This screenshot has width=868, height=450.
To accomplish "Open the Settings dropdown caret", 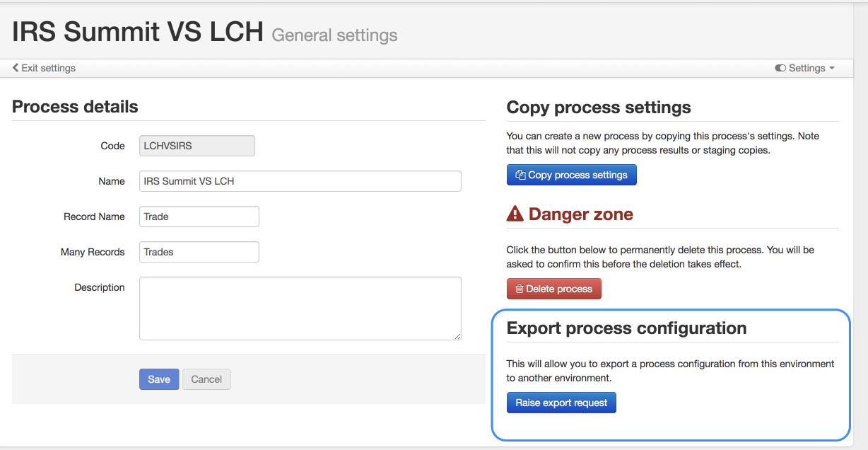I will coord(832,69).
